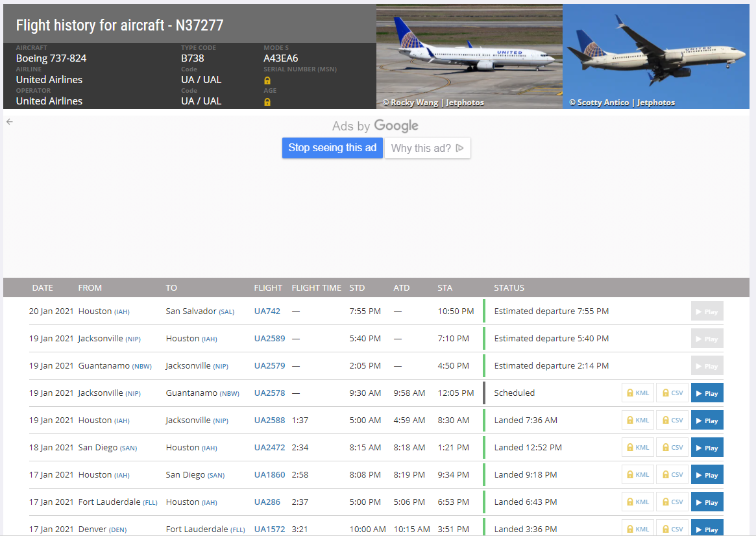Download CSV for flight UA286

pos(672,502)
